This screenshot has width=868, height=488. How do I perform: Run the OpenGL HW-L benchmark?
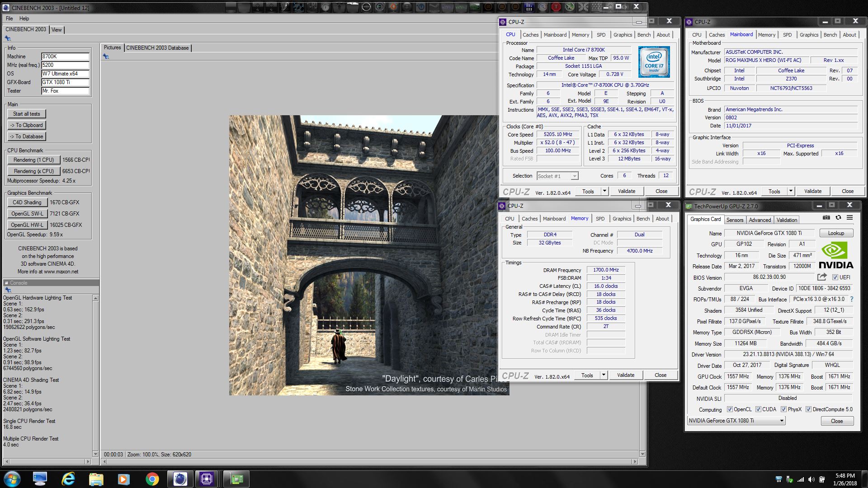pos(27,225)
